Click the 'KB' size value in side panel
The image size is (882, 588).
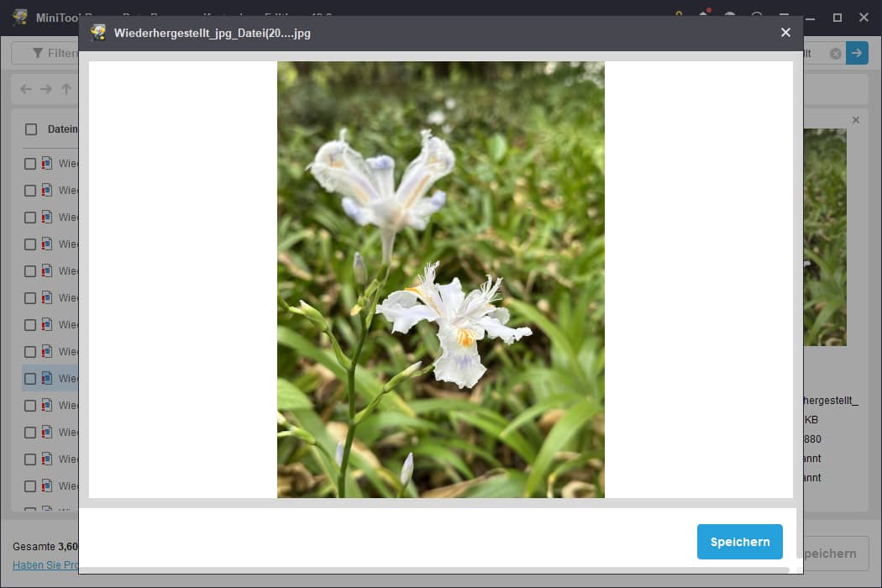click(811, 420)
